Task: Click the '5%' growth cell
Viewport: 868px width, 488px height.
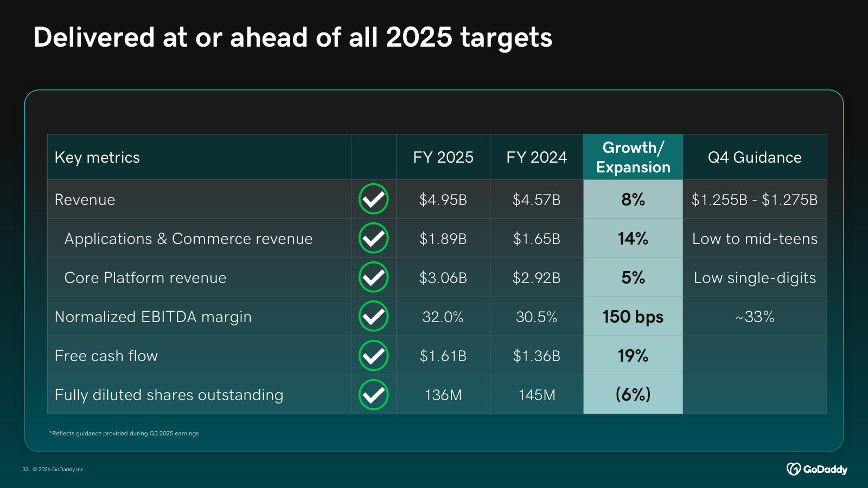Action: pyautogui.click(x=633, y=278)
